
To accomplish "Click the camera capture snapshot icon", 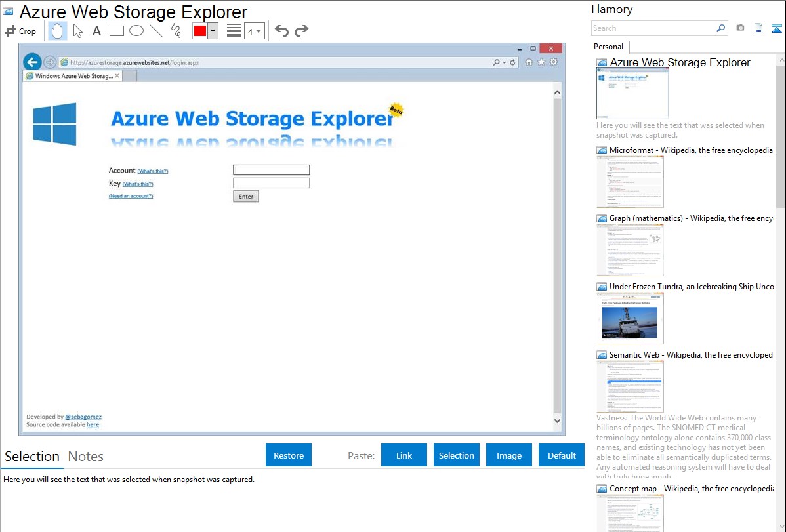I will coord(740,28).
